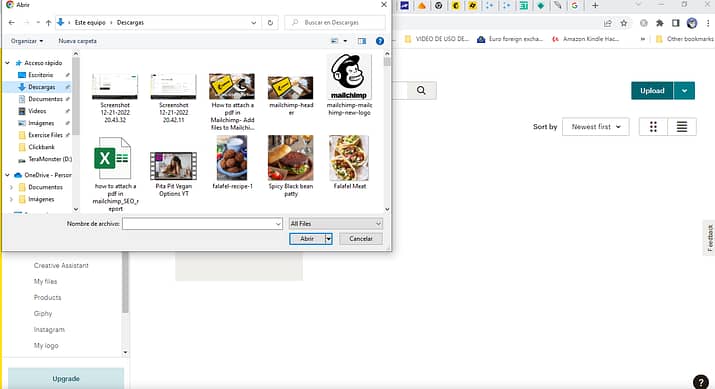This screenshot has width=715, height=389.
Task: Open the file name history dropdown arrow
Action: click(x=278, y=224)
